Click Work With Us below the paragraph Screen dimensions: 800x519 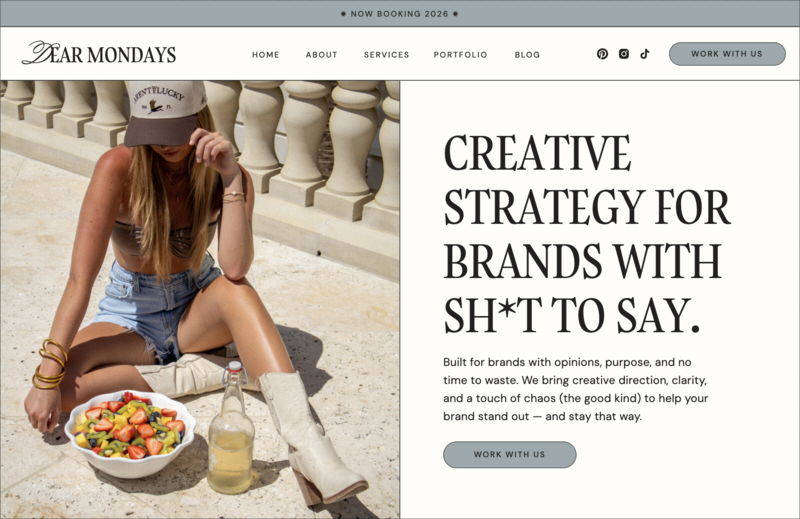coord(509,454)
